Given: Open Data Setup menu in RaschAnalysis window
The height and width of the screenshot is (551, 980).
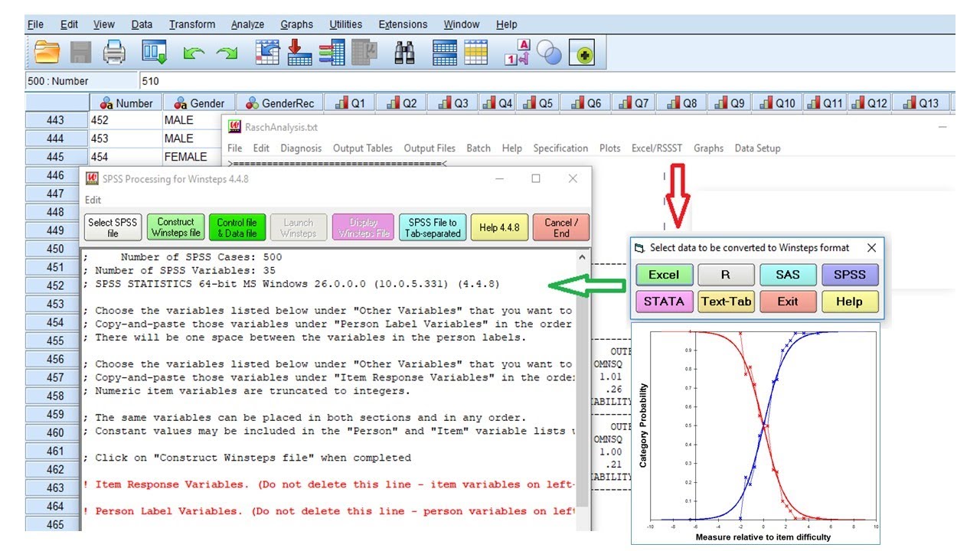Looking at the screenshot, I should (x=758, y=148).
